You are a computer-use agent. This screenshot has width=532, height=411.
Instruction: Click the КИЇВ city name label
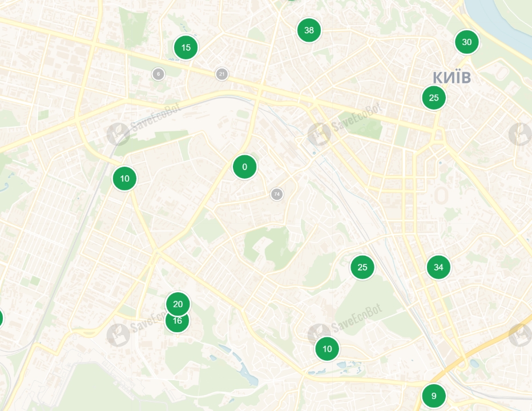452,78
